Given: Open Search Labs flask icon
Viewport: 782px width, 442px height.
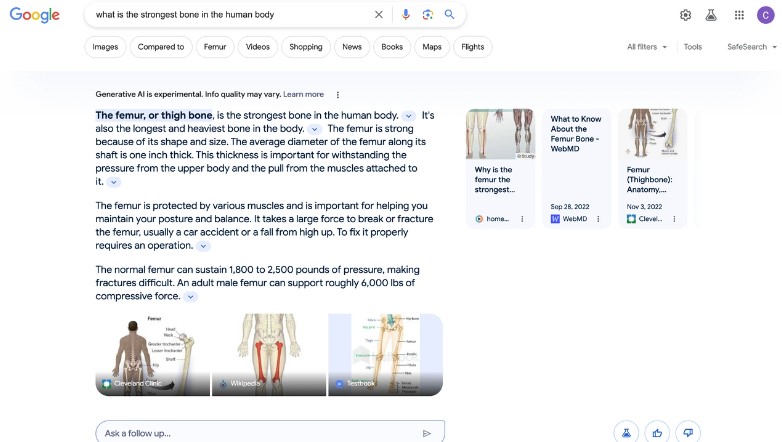Looking at the screenshot, I should (711, 15).
